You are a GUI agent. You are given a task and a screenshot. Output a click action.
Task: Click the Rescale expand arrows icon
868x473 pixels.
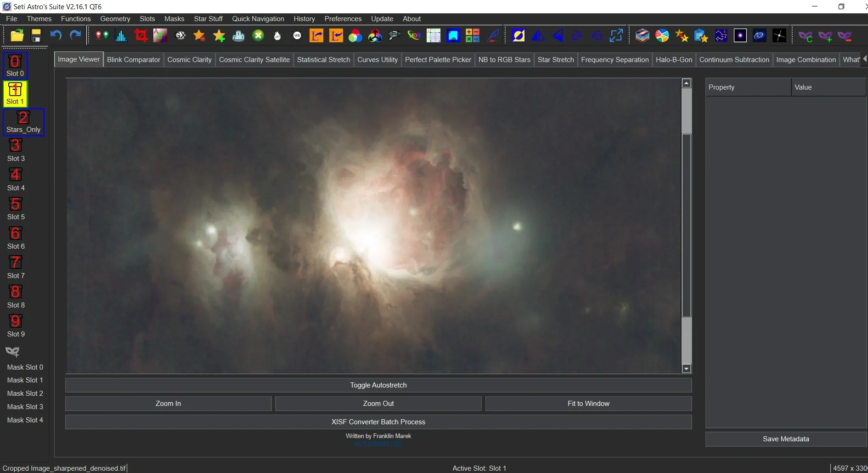click(x=616, y=35)
